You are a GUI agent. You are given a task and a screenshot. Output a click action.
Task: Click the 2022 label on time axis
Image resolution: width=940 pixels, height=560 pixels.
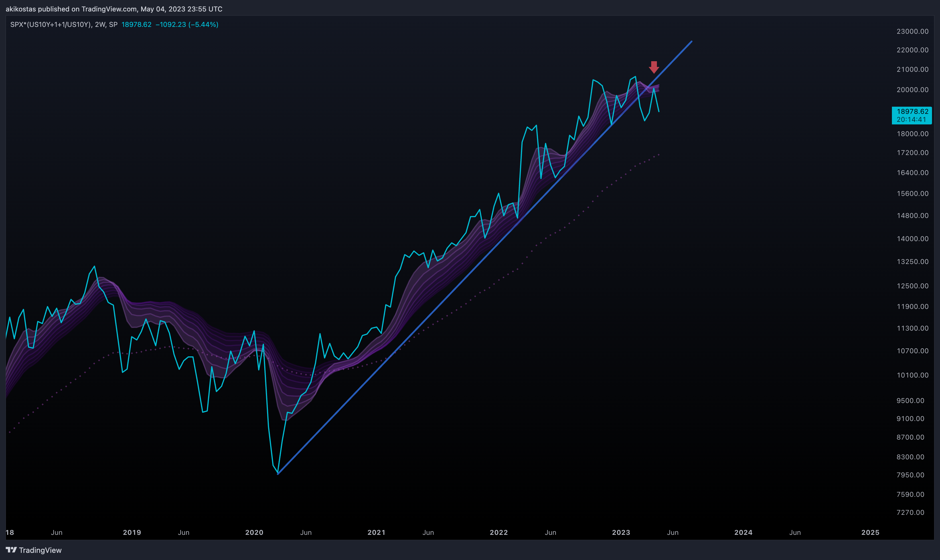(x=499, y=533)
